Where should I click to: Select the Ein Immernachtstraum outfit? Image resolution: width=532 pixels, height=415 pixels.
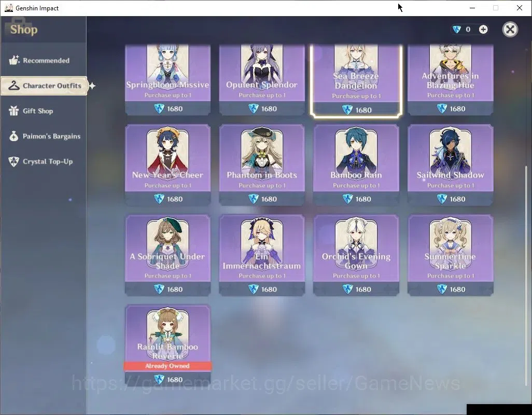click(261, 255)
